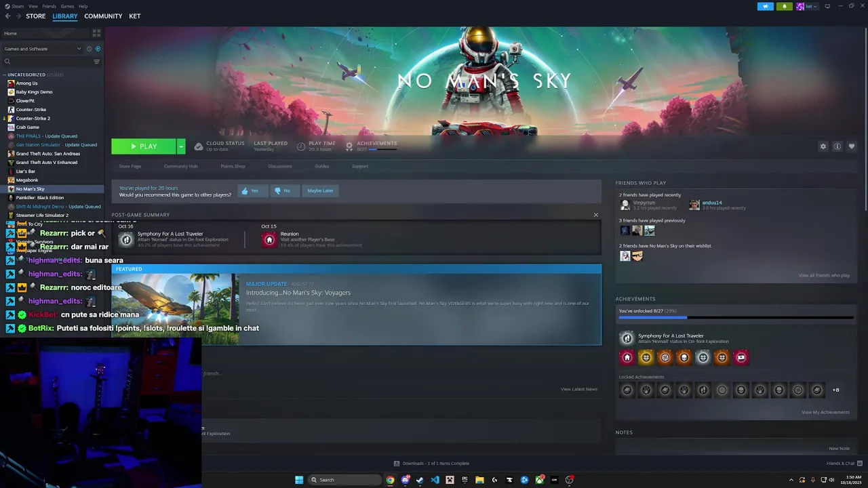868x488 pixels.
Task: Open andux14 friend avatar
Action: [x=694, y=205]
